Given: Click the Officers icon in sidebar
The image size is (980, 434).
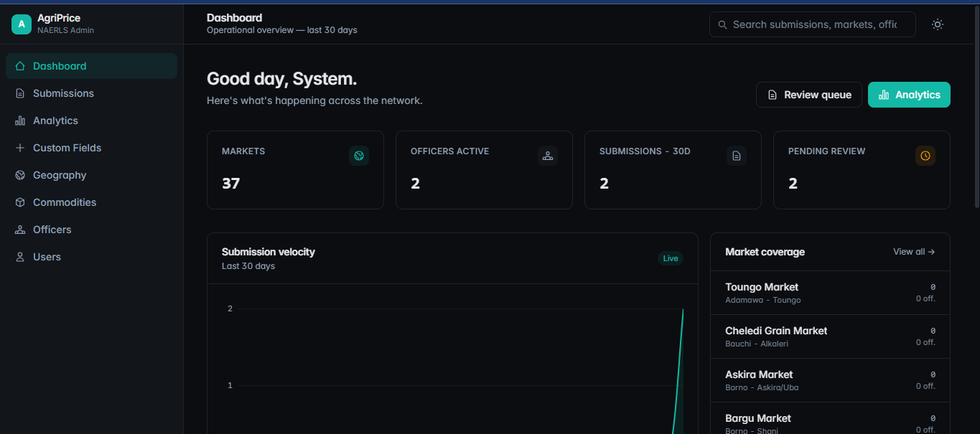Looking at the screenshot, I should pyautogui.click(x=20, y=230).
